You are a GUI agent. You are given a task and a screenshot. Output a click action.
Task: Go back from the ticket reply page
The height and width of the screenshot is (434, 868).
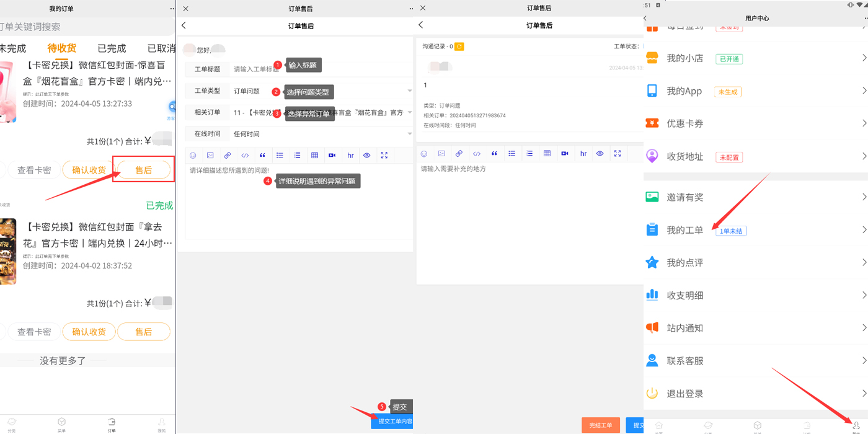click(421, 25)
